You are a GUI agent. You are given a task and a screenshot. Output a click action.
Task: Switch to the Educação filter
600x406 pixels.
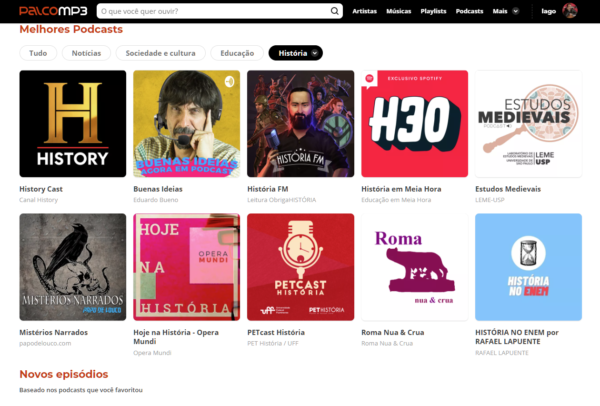237,53
